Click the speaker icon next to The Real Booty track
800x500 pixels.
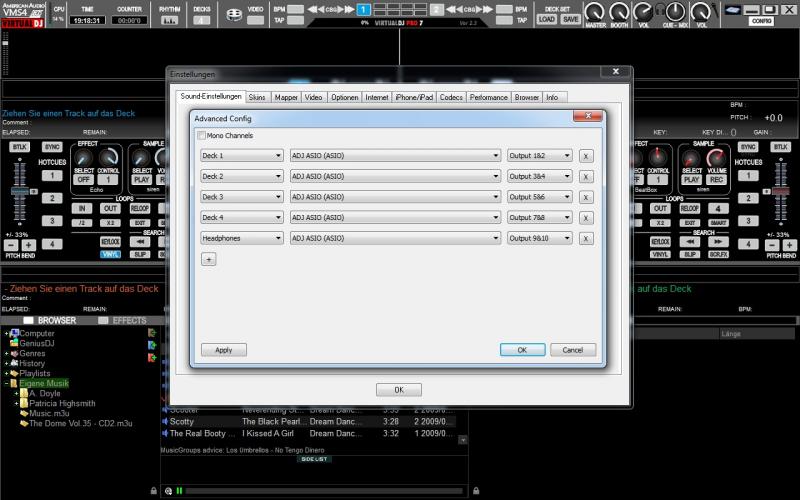165,433
